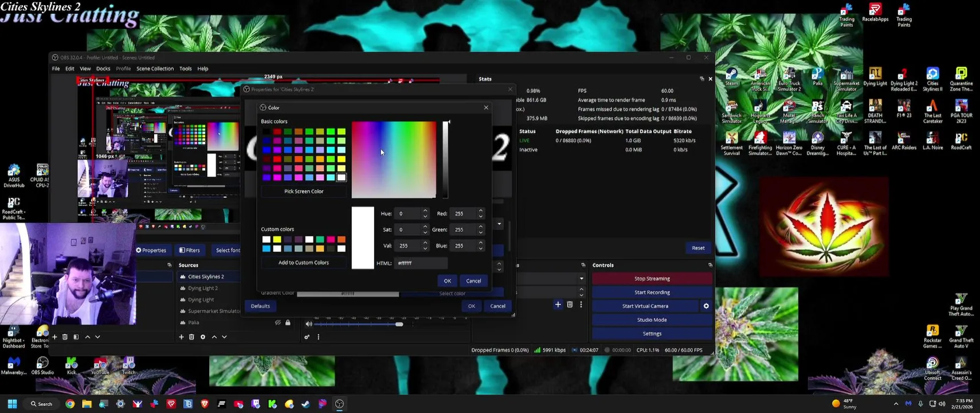Click the Sat value spinner arrows
This screenshot has width=980, height=413.
pyautogui.click(x=425, y=229)
